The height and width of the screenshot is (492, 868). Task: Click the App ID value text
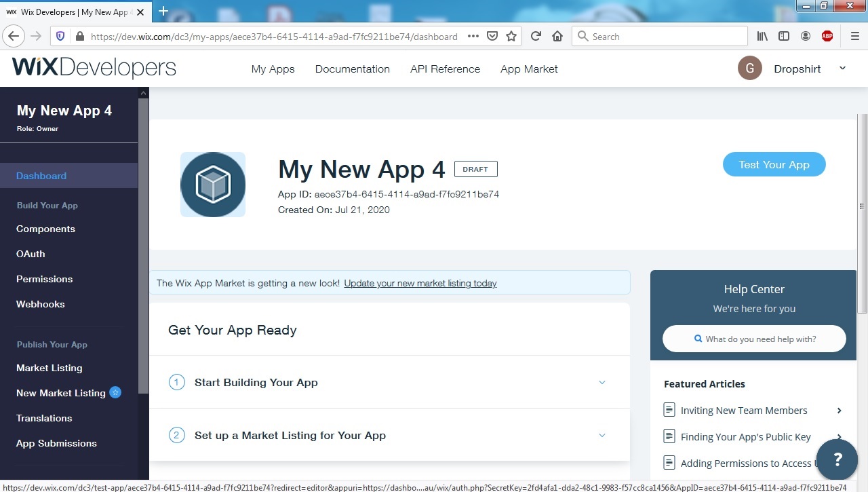tap(407, 194)
